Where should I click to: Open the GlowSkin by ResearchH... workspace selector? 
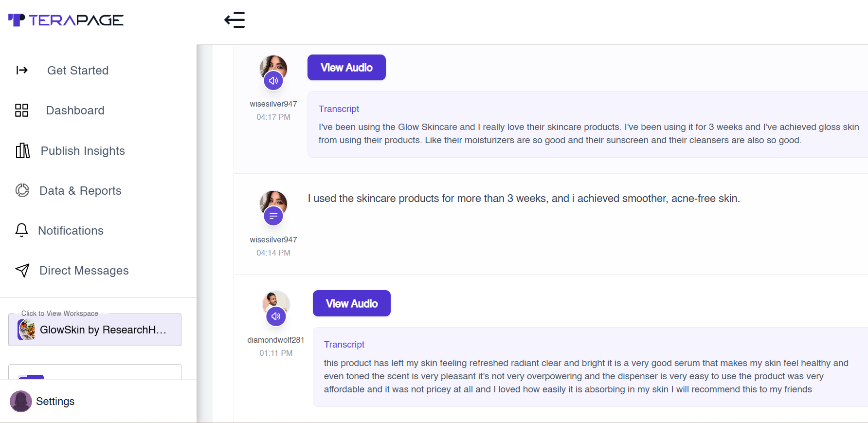95,330
